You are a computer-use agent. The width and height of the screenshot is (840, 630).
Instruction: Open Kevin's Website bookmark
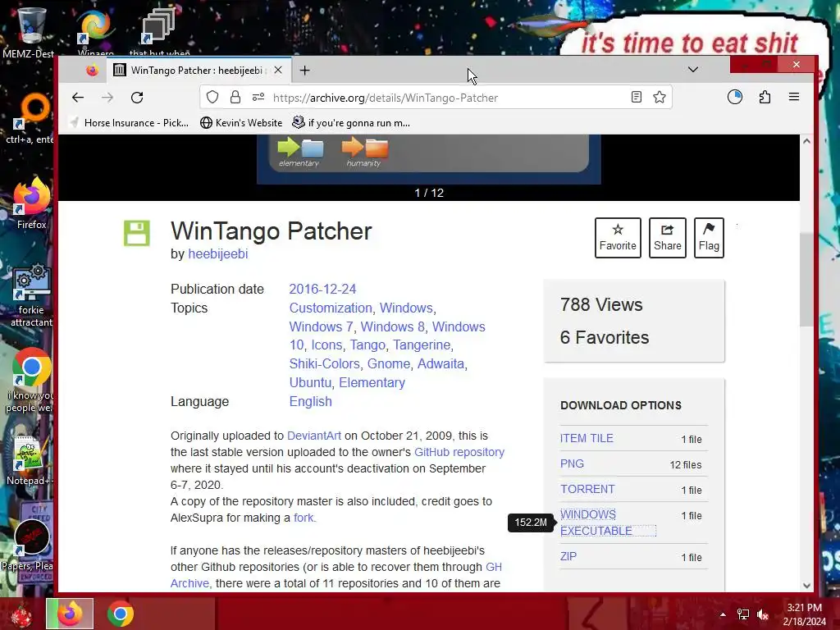point(241,123)
